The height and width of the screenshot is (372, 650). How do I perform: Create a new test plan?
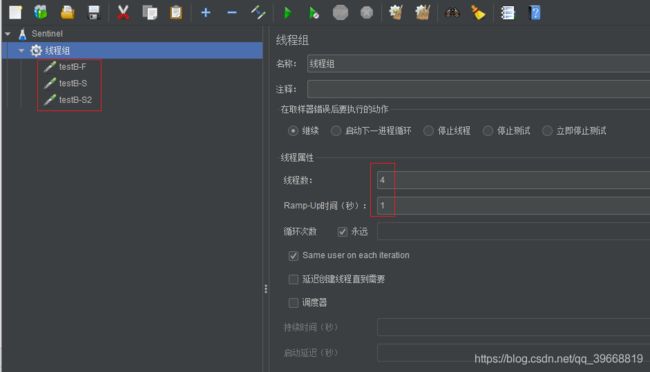[15, 12]
